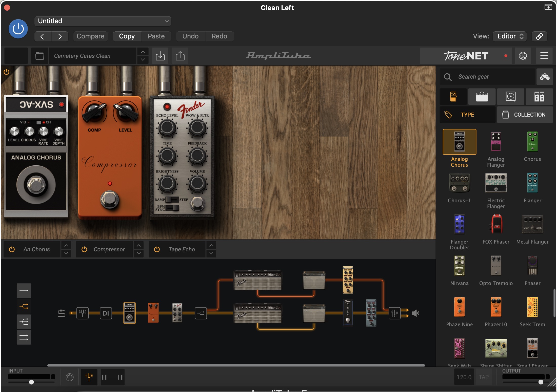Click the INPUT level slider handle
The image size is (557, 392).
tap(31, 382)
